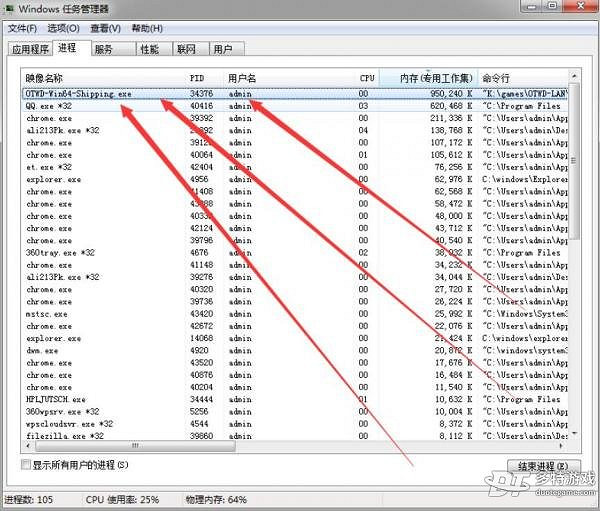Click the vertical scrollbar down arrow
This screenshot has width=600, height=511.
(574, 434)
